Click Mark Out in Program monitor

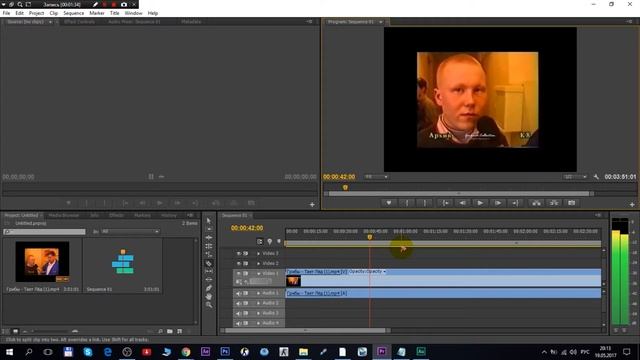pyautogui.click(x=424, y=203)
